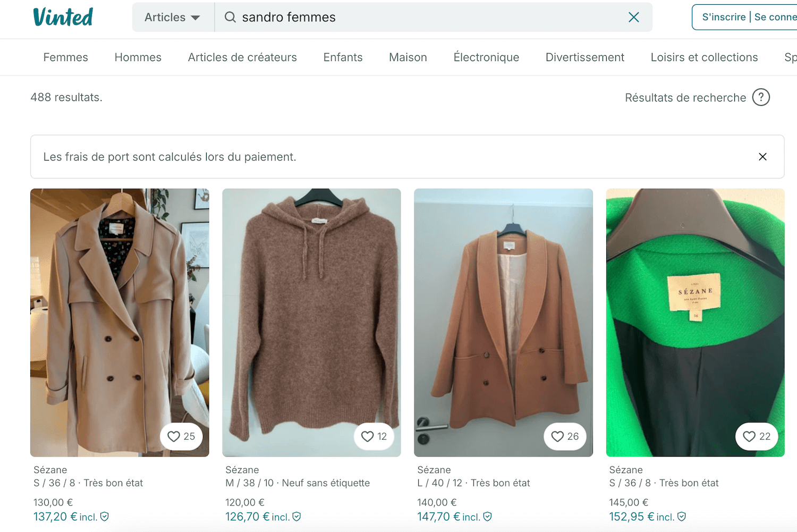Select the Maison menu item
The height and width of the screenshot is (532, 797).
pyautogui.click(x=408, y=57)
